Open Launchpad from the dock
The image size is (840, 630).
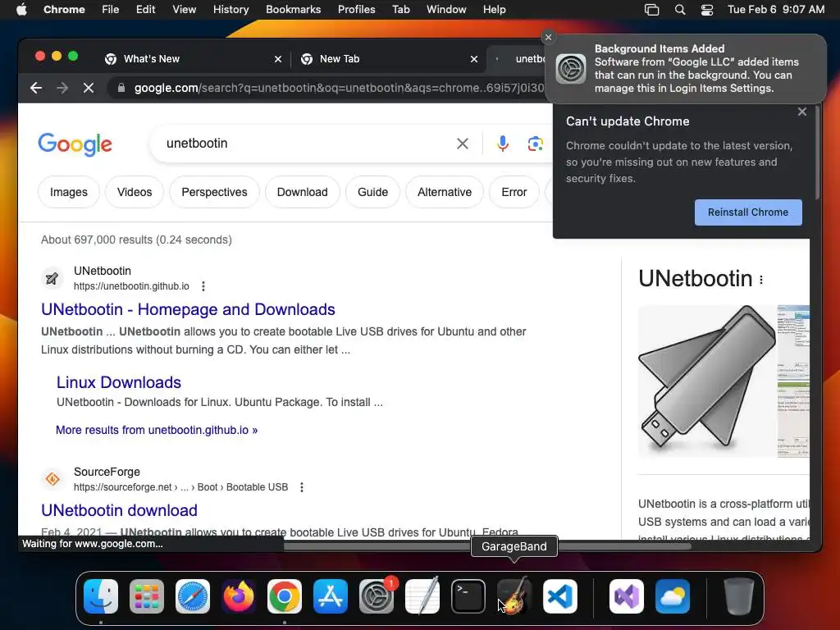pos(146,596)
